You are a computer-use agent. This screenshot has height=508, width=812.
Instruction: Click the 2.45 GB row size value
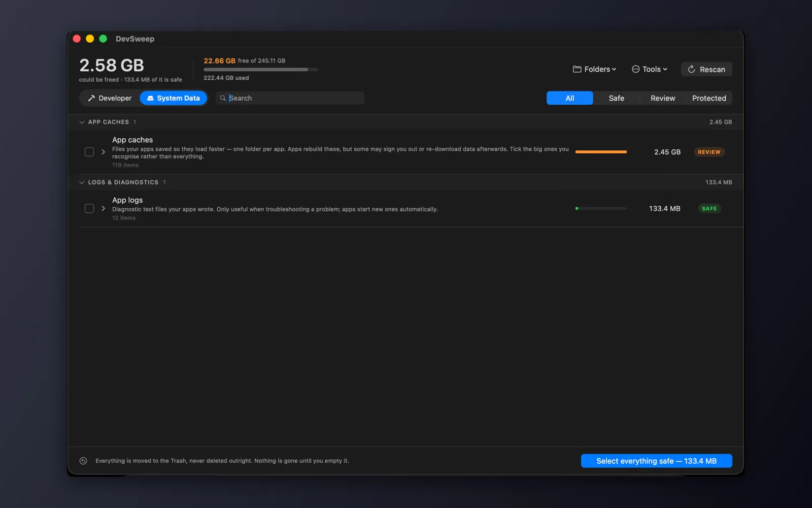click(x=667, y=152)
